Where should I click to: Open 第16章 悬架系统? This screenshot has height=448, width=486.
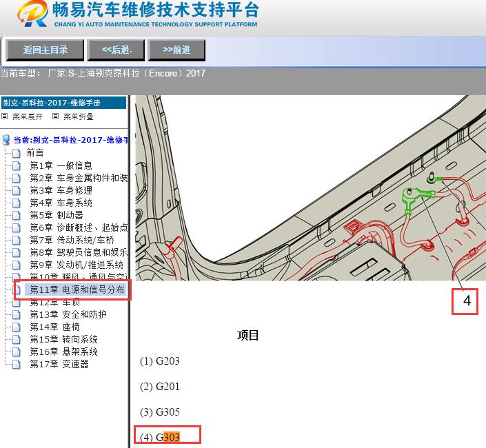(x=63, y=352)
